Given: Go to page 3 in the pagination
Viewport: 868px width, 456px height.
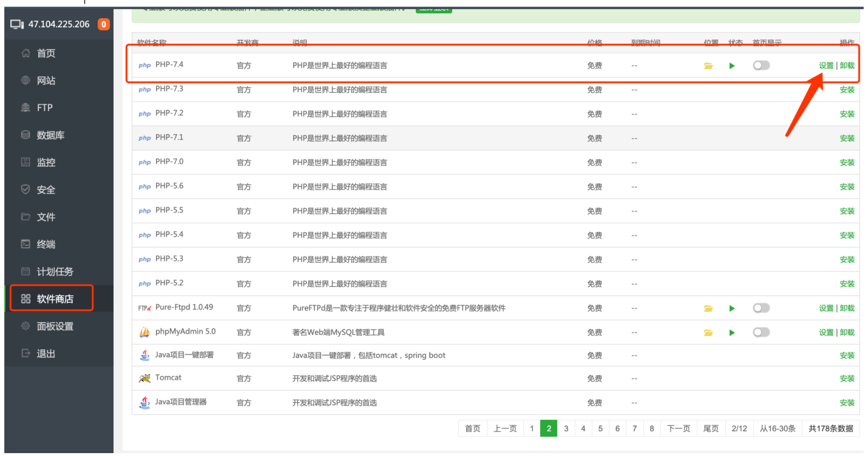Looking at the screenshot, I should point(566,428).
